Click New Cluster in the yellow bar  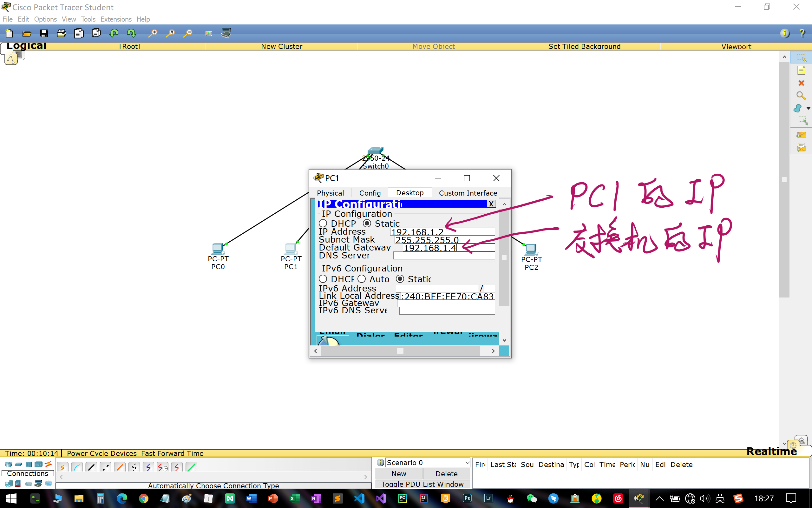point(282,46)
